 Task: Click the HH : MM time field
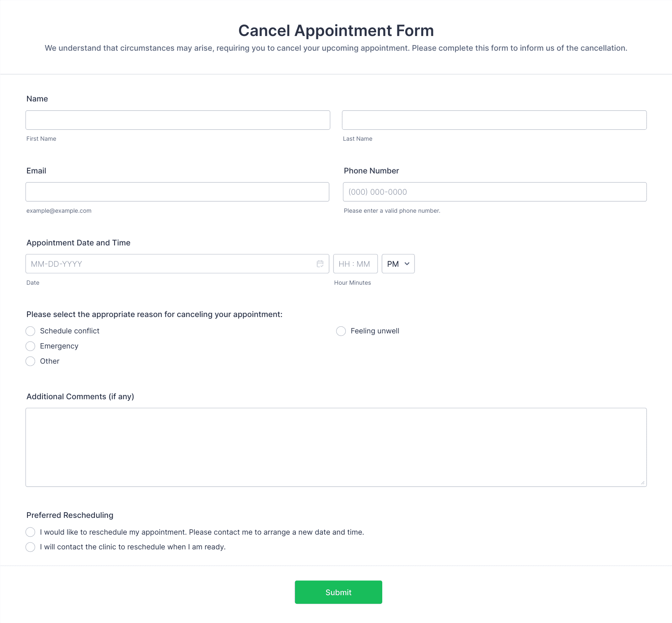click(355, 264)
